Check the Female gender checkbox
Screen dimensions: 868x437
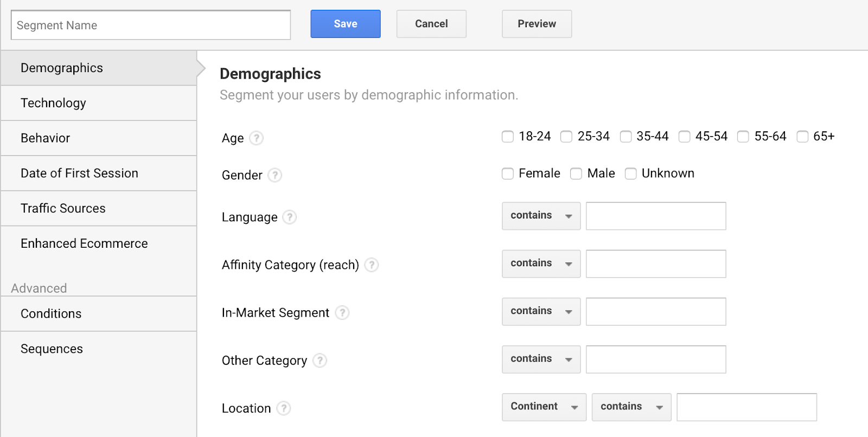508,173
